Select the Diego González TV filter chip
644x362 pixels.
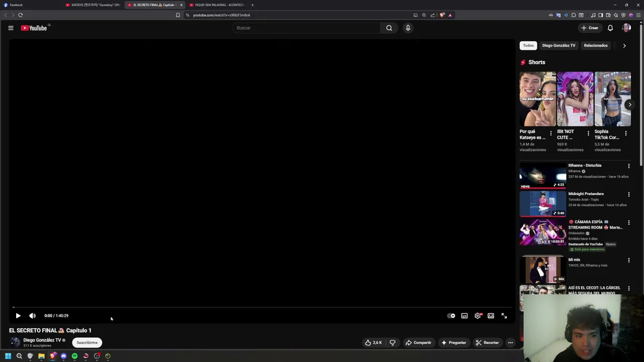point(558,46)
